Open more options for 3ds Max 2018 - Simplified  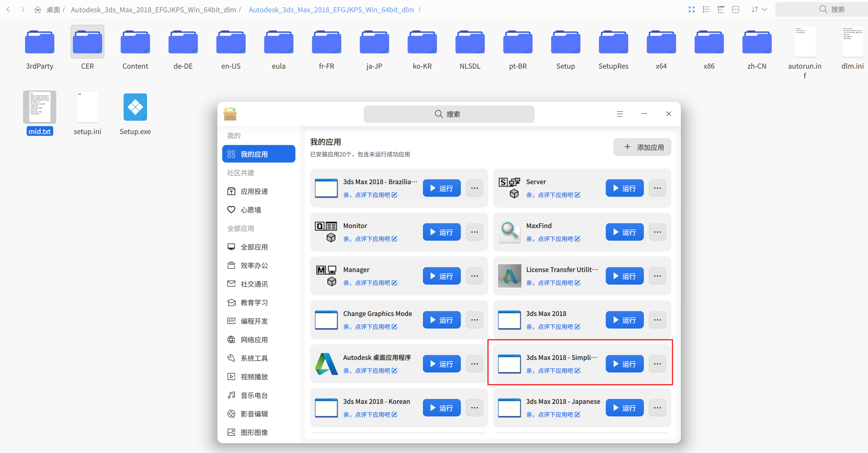(x=657, y=364)
